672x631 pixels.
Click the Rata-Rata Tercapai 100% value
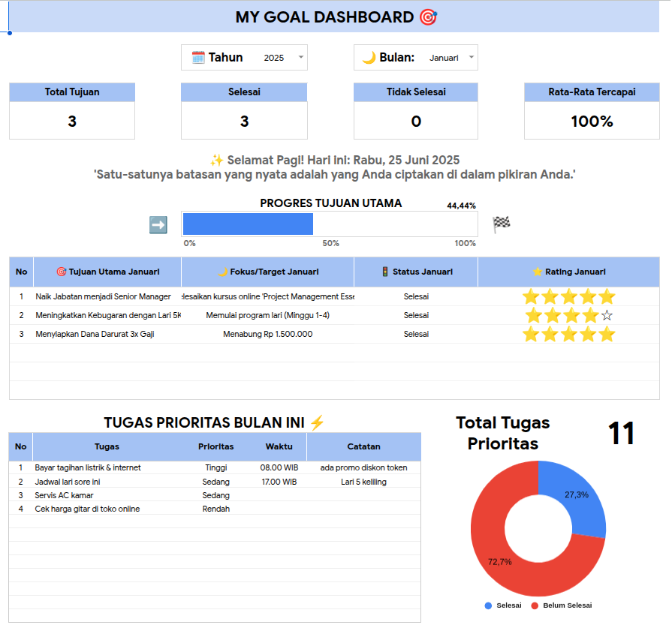592,119
